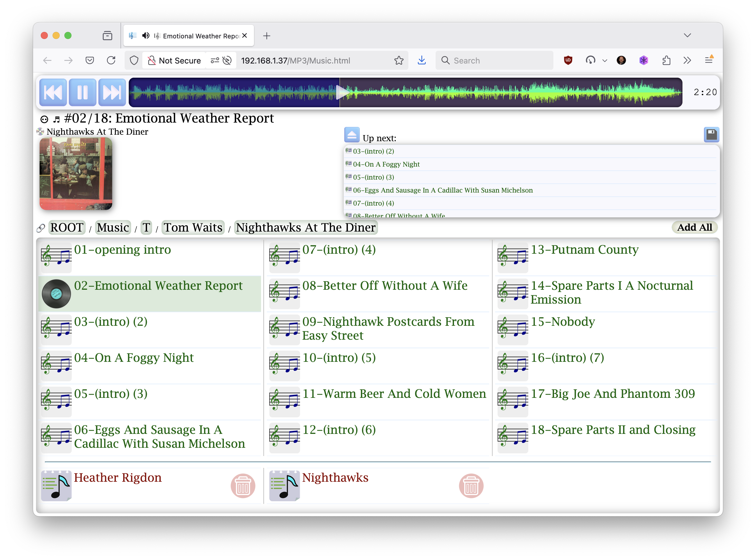Click the address bar URL
Screen dimensions: 756x560
[296, 61]
